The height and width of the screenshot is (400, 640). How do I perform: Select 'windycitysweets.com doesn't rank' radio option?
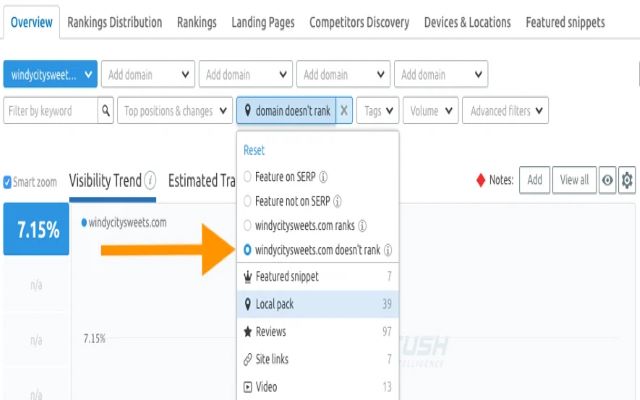click(x=248, y=250)
